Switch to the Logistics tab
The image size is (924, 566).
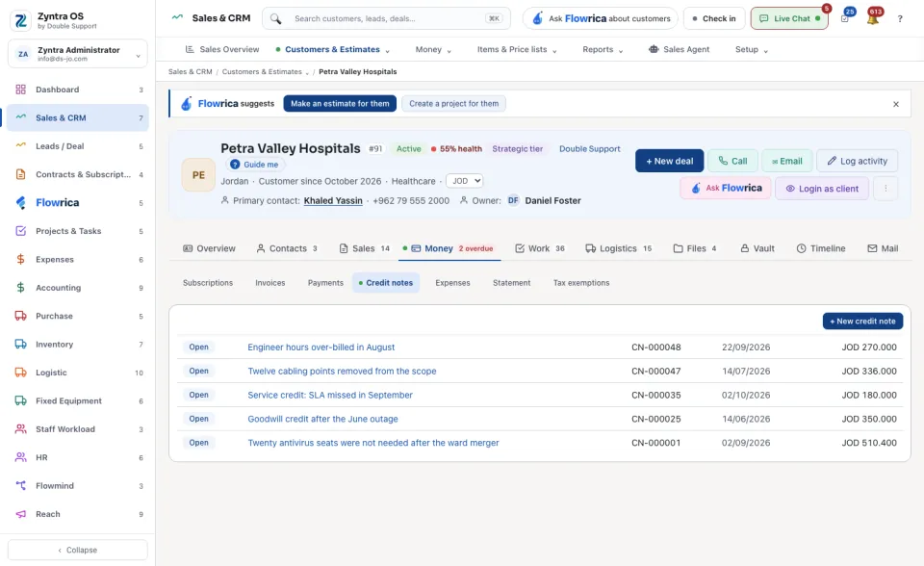pyautogui.click(x=618, y=248)
